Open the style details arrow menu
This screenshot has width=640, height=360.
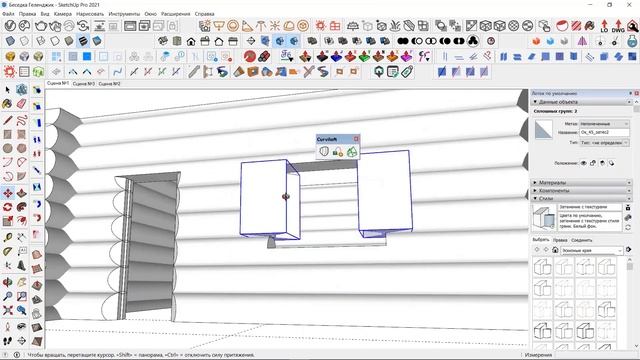(x=629, y=250)
